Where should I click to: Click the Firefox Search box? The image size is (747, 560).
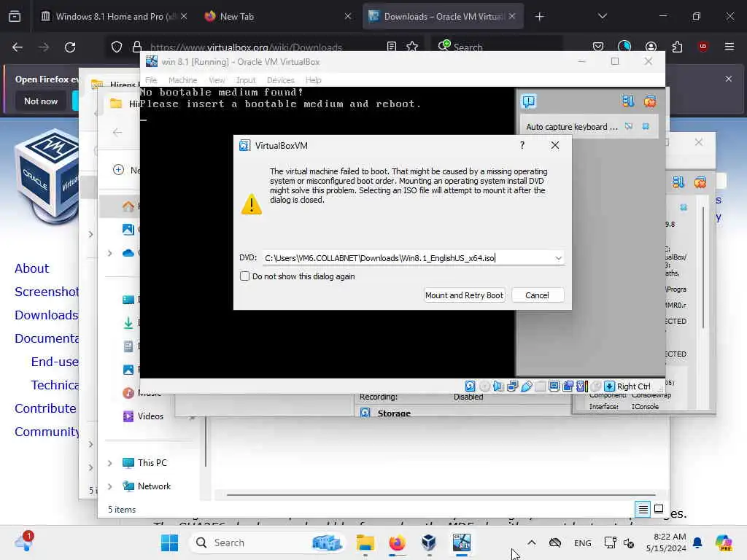pyautogui.click(x=495, y=47)
